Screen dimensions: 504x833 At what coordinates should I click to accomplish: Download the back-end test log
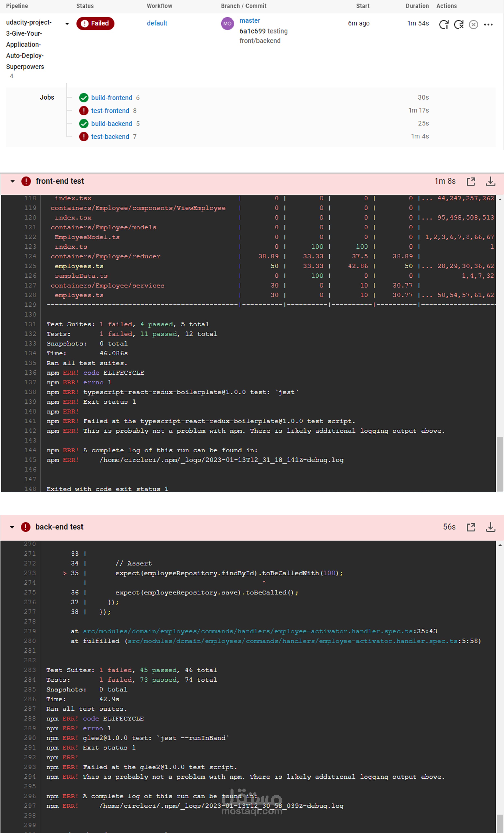[x=490, y=527]
